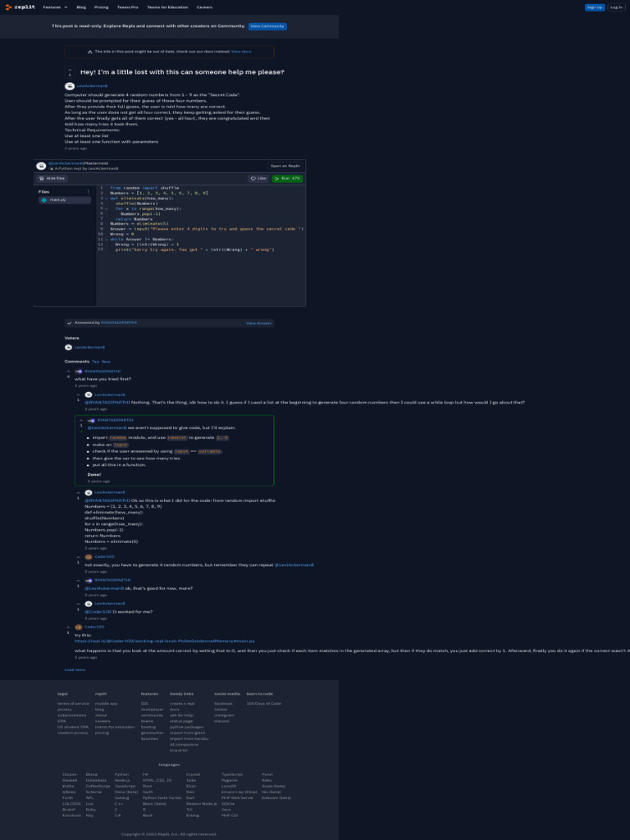Upvote Coder100's 'try this:' comment
Screen dimensions: 630x840
[x=68, y=627]
